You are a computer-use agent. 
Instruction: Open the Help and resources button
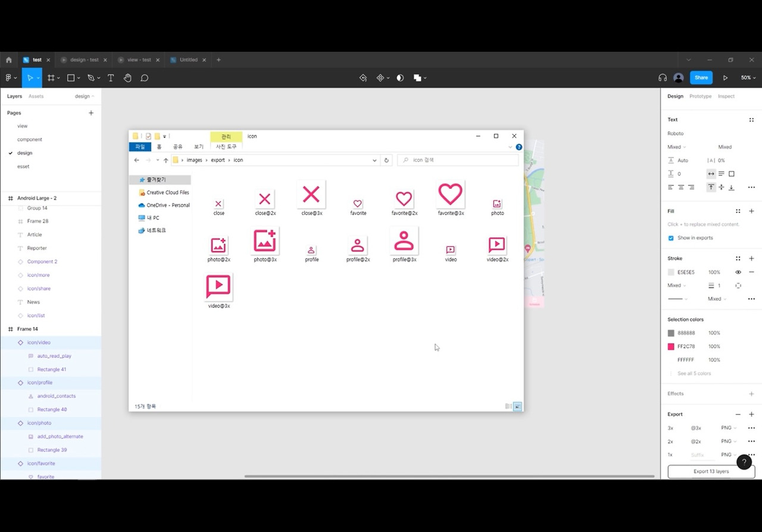pos(744,462)
